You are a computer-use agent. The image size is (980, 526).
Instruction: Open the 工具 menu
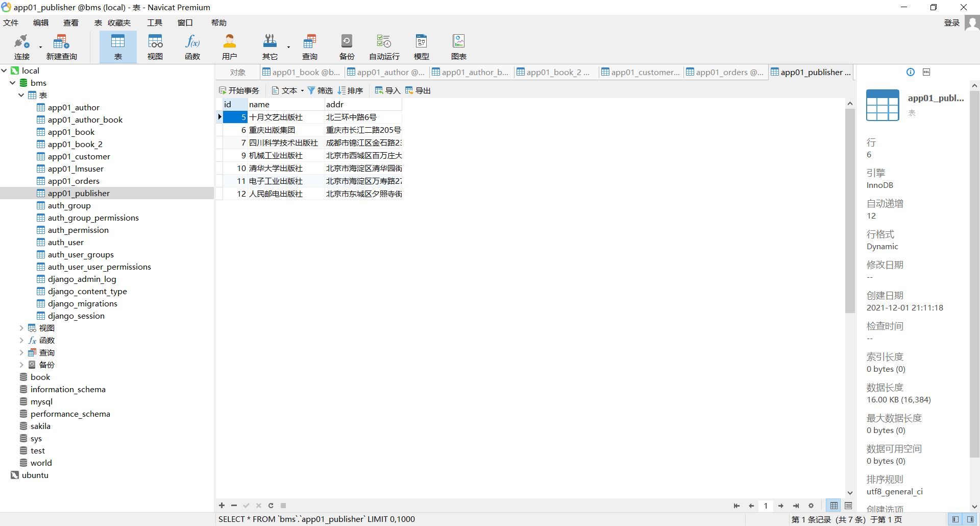tap(155, 22)
